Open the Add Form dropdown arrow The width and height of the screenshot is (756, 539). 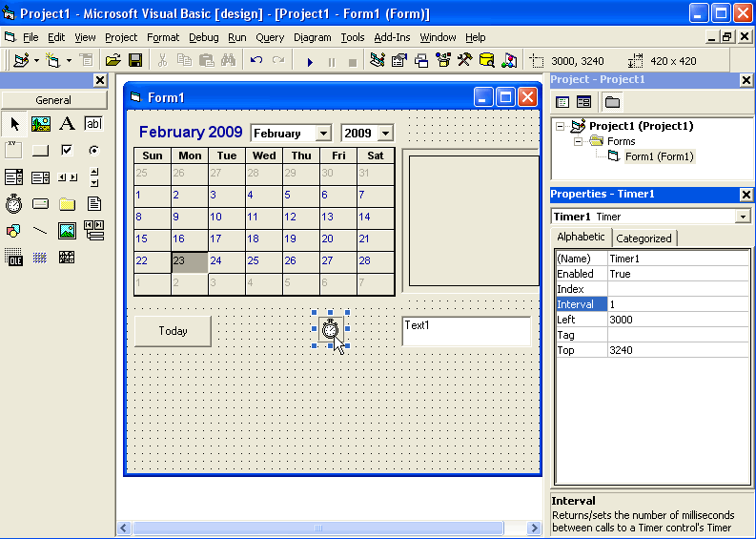(x=69, y=61)
